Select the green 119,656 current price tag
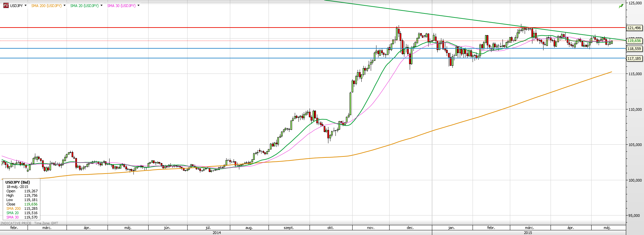This screenshot has height=235, width=644. pyautogui.click(x=634, y=41)
